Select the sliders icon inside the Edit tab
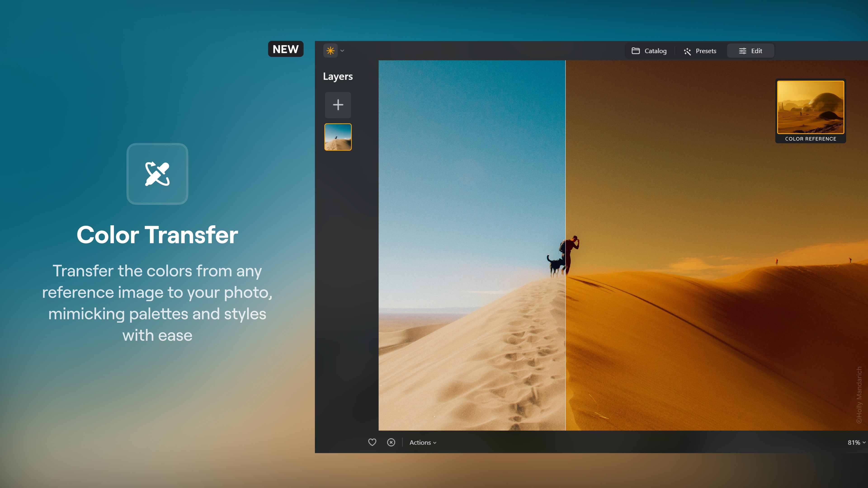Screen dimensions: 868x488 click(743, 51)
